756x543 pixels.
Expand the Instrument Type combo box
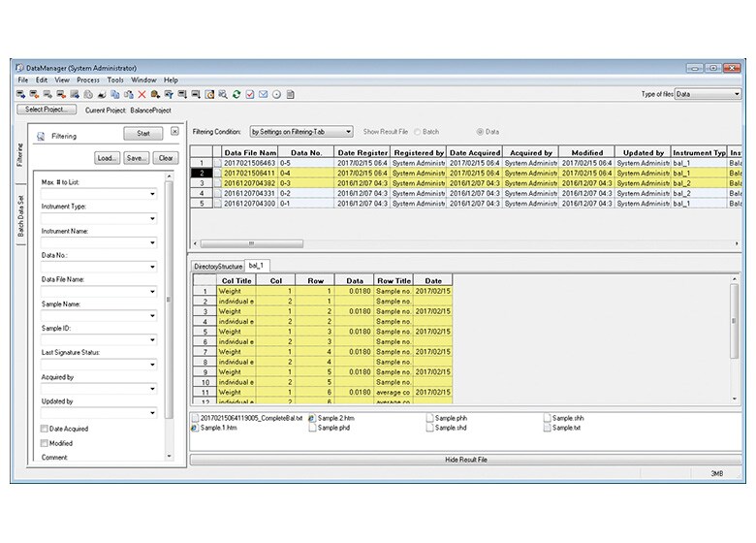point(152,219)
